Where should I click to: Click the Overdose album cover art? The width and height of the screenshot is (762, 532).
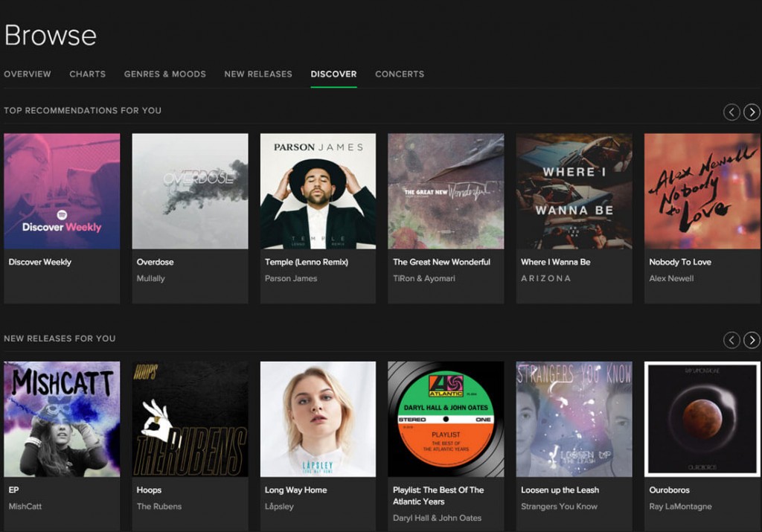click(x=190, y=191)
